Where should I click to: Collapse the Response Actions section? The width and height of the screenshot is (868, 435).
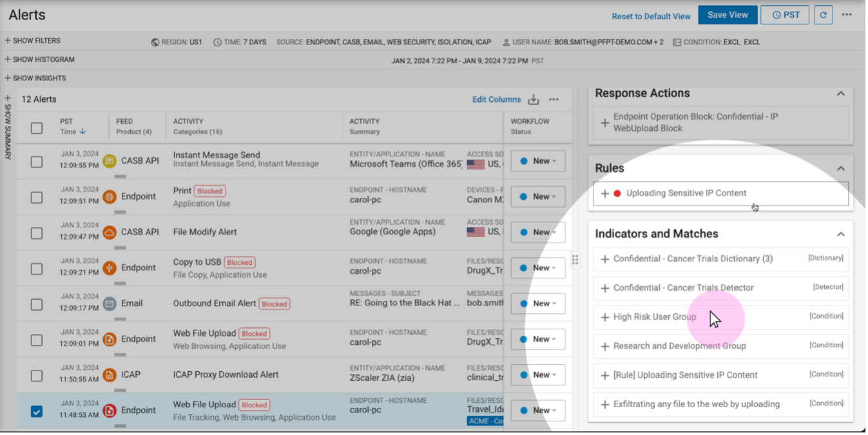pyautogui.click(x=840, y=93)
